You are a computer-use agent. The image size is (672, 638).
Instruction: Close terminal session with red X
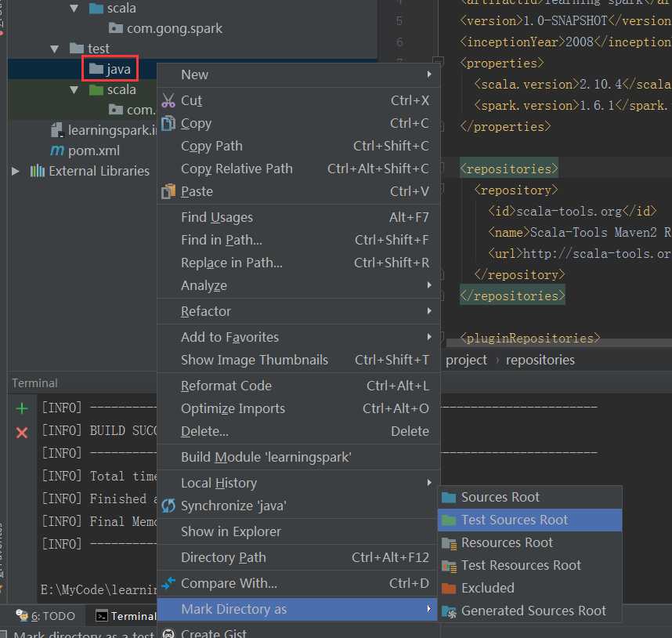(x=22, y=432)
